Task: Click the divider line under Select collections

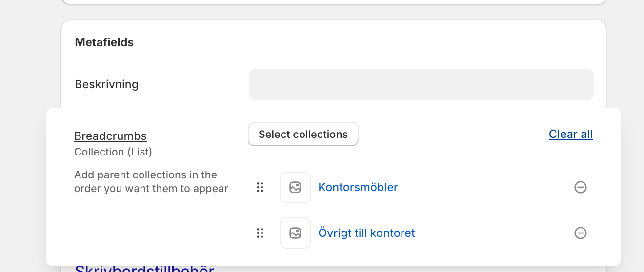Action: [420, 157]
